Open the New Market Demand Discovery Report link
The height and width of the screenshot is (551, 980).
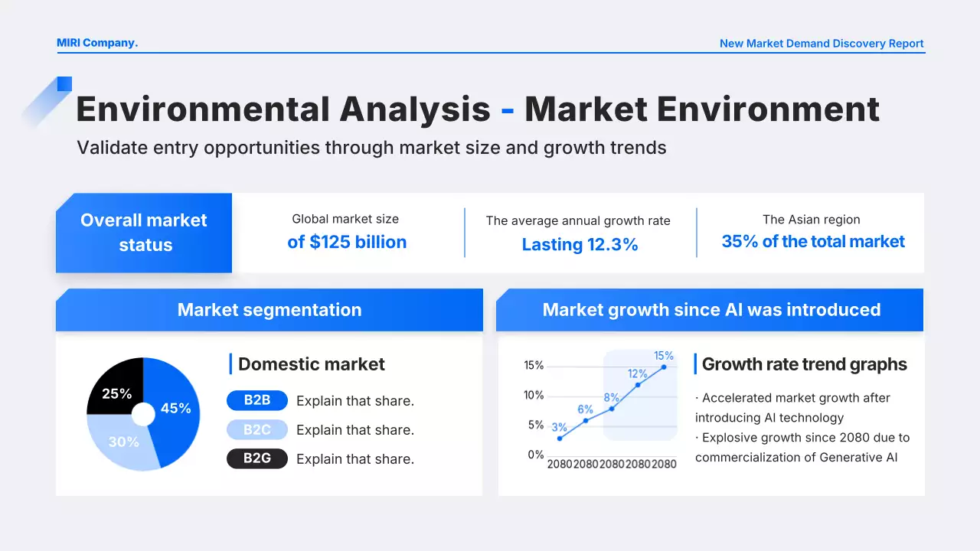822,44
